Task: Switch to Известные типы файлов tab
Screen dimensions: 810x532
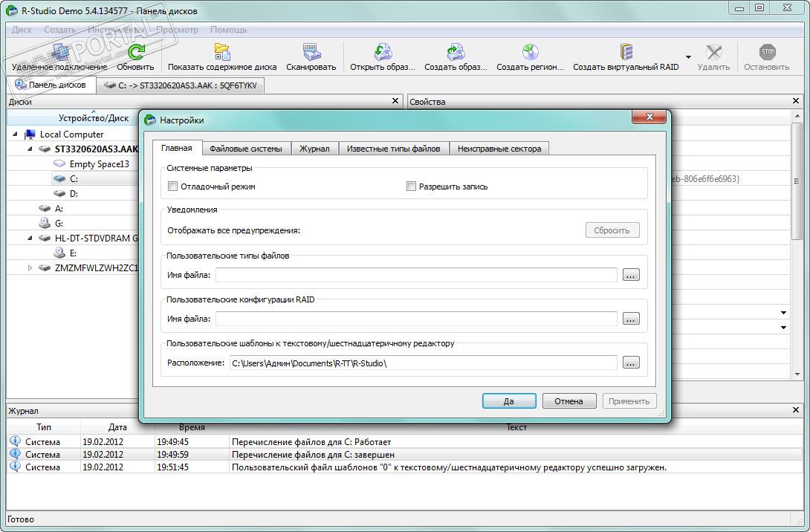Action: [x=394, y=149]
